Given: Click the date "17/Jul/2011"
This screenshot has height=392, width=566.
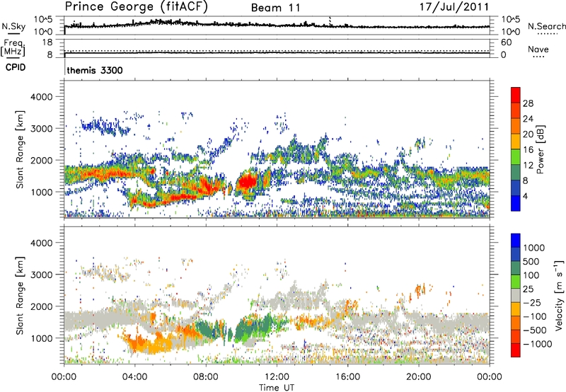Looking at the screenshot, I should click(454, 7).
